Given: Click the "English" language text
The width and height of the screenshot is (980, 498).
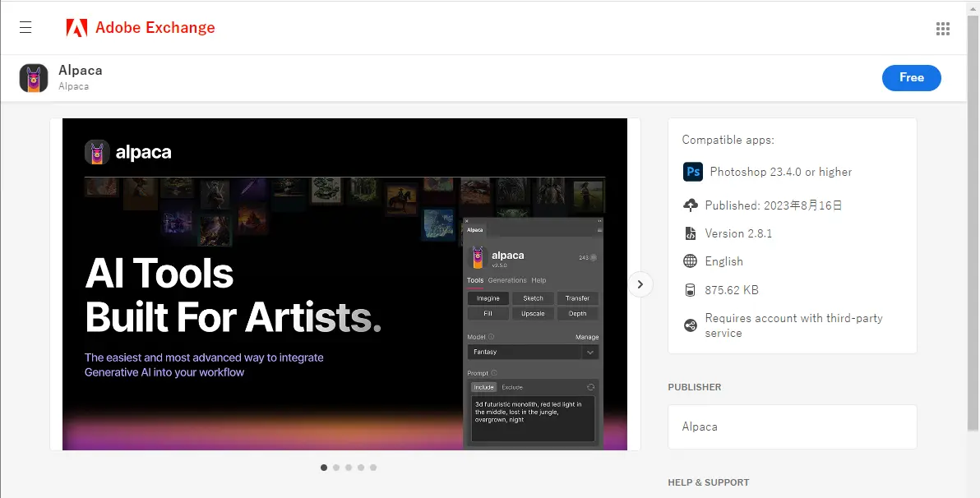Looking at the screenshot, I should [x=723, y=261].
